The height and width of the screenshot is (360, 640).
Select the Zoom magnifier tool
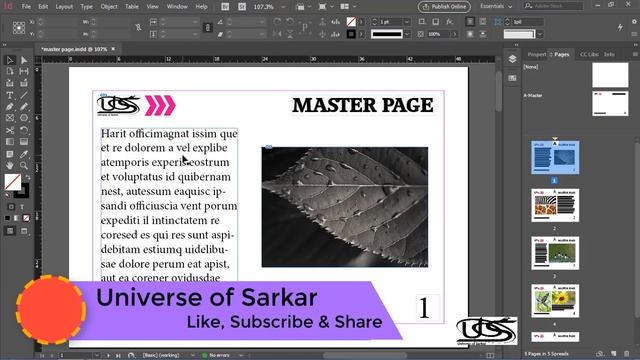[x=24, y=166]
